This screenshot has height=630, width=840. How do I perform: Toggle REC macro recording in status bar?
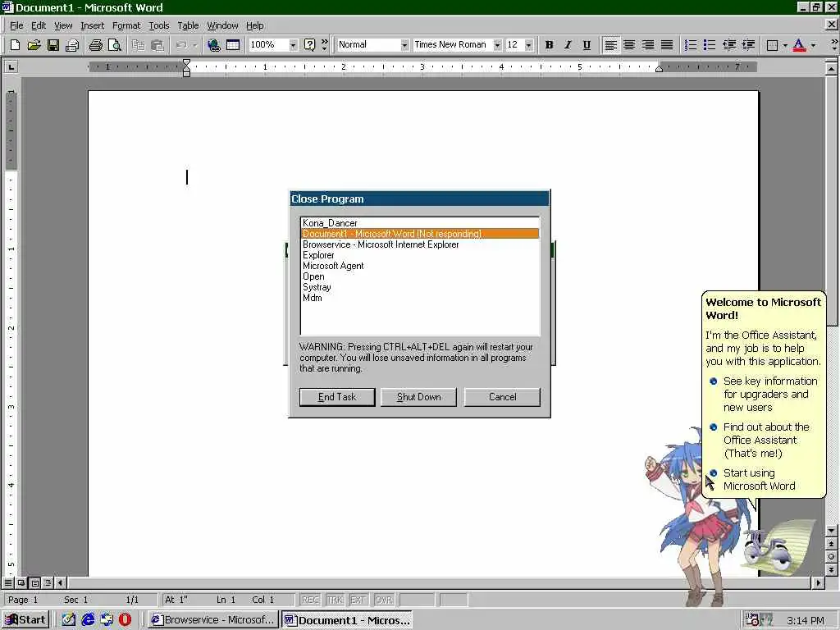(x=310, y=600)
